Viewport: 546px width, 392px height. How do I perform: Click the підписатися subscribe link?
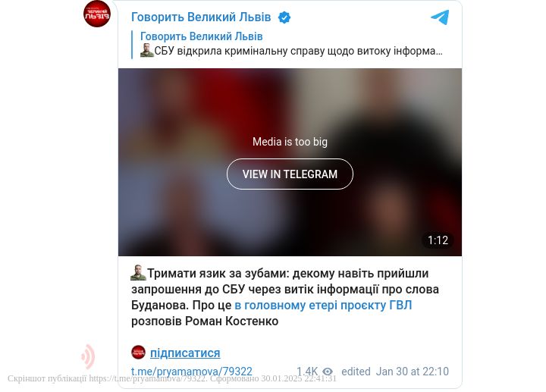tap(185, 353)
